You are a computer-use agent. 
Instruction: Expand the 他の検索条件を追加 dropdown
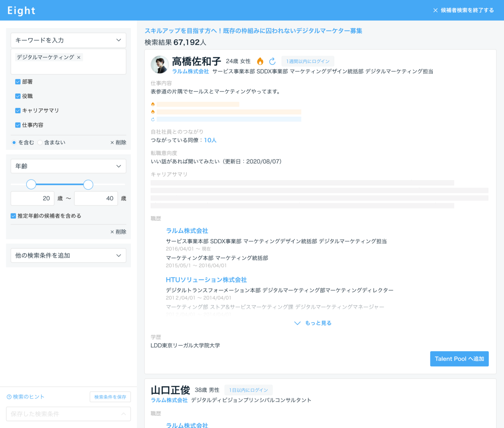pyautogui.click(x=68, y=255)
